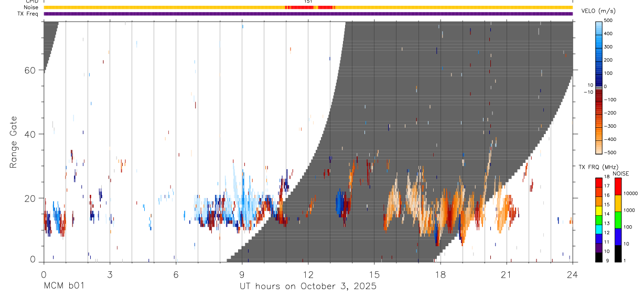Select the -300 label on velocity scale
The width and height of the screenshot is (644, 297).
coord(611,126)
